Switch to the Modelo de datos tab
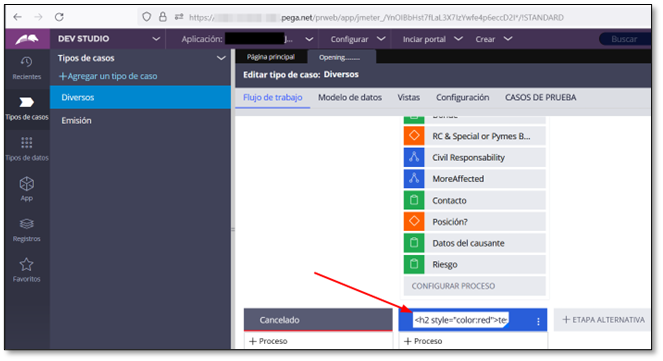This screenshot has width=663, height=361. pyautogui.click(x=350, y=97)
